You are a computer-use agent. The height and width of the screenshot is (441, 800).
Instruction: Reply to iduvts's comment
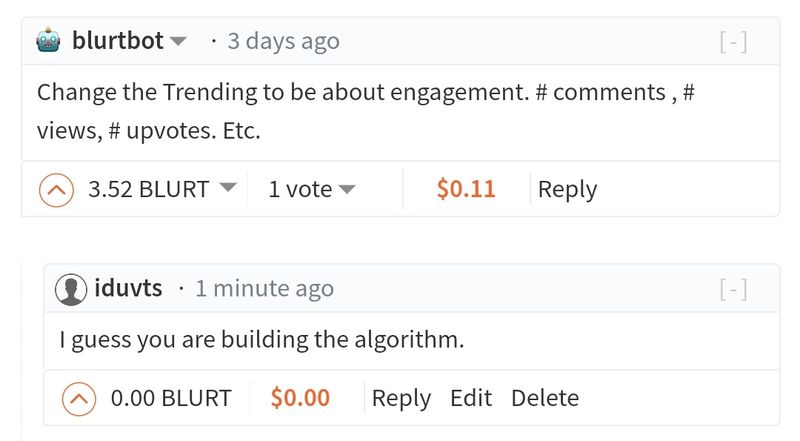[401, 398]
